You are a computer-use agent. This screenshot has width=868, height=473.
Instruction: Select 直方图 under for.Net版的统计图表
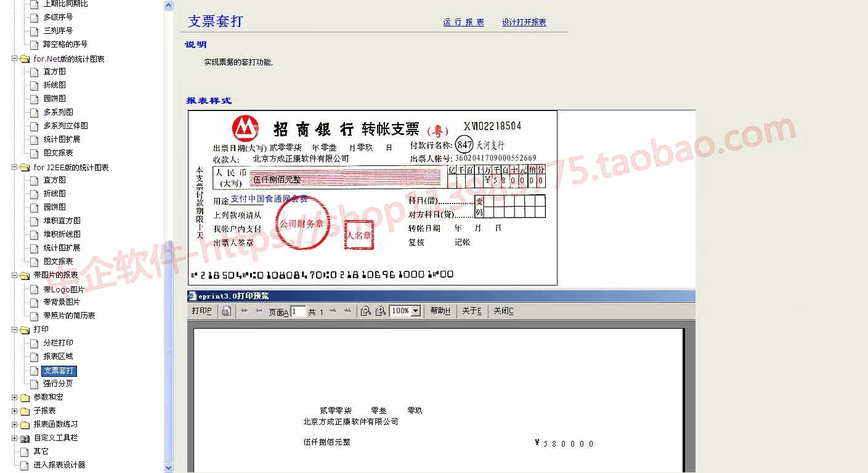click(x=54, y=72)
